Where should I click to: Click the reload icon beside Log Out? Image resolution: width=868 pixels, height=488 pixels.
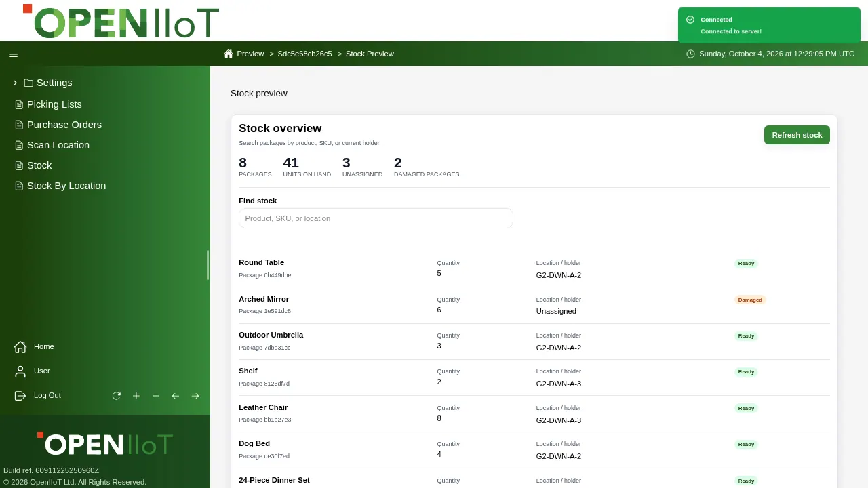point(117,396)
